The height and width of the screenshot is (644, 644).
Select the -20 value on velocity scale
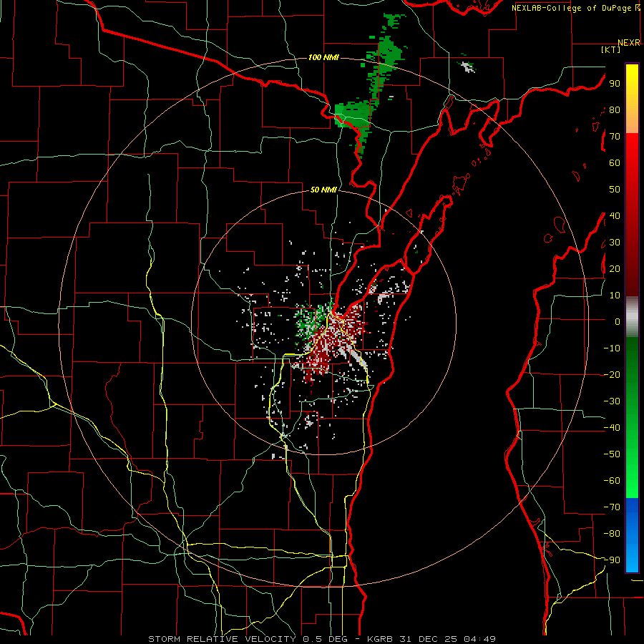(612, 374)
